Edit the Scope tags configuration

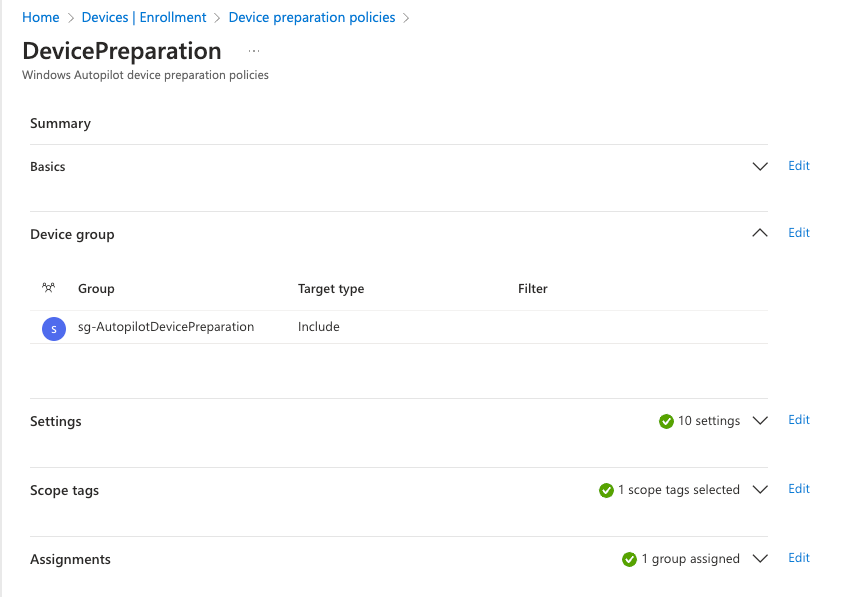point(798,489)
